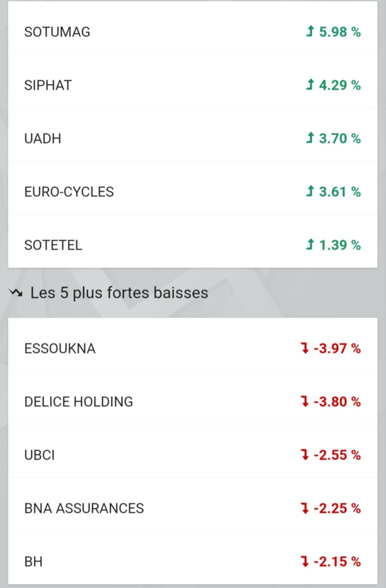Viewport: 386px width, 588px height.
Task: Click the green up arrow beside SOTUMAG
Action: coord(310,31)
